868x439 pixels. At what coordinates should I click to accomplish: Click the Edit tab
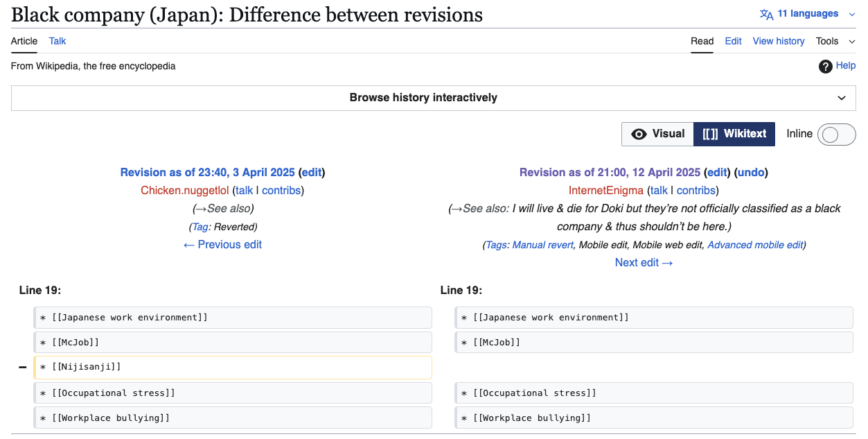click(x=733, y=41)
